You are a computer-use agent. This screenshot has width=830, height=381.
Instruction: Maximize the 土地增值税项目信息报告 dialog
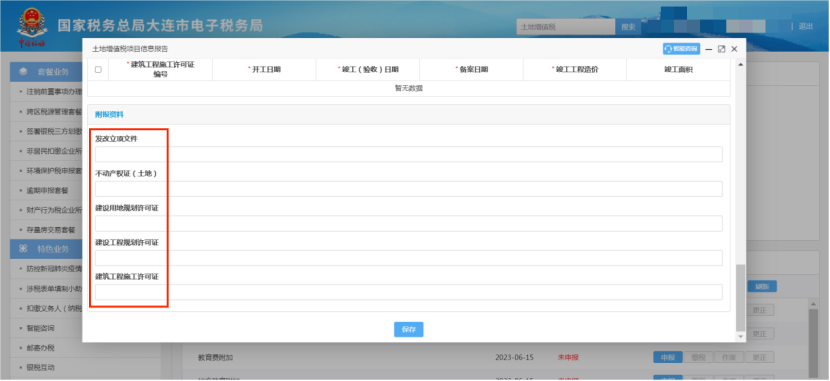(721, 49)
